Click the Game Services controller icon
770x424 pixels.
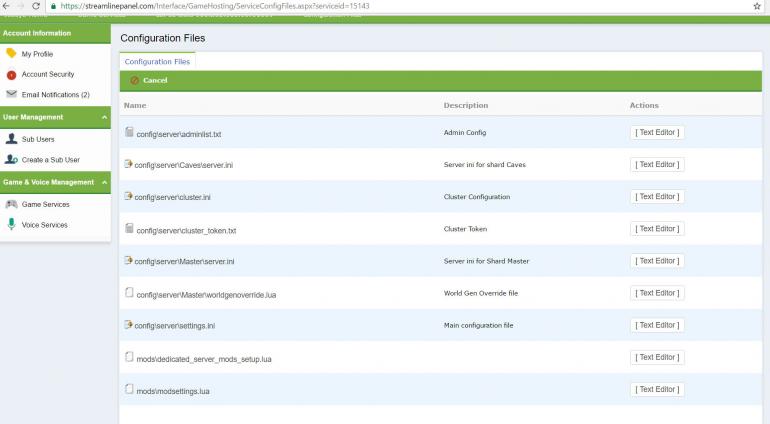pos(11,204)
